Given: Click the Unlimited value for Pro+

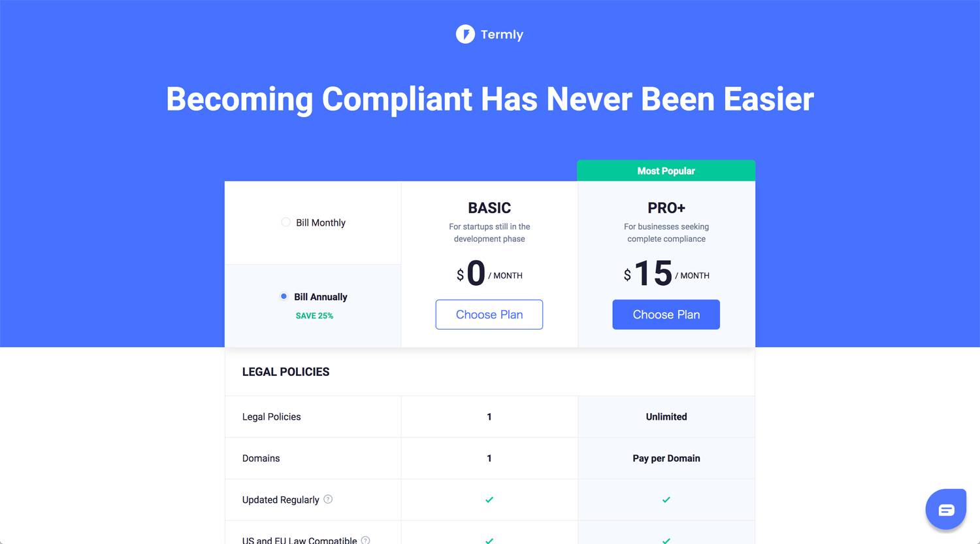Looking at the screenshot, I should [x=666, y=416].
